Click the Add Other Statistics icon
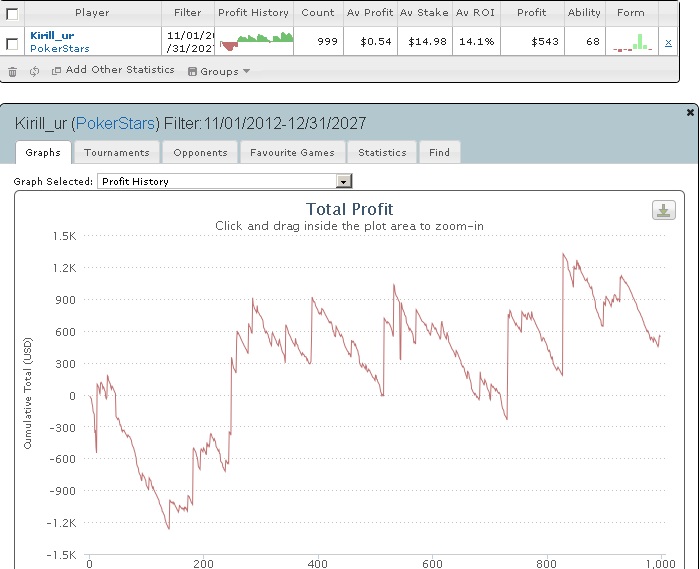 coord(56,71)
